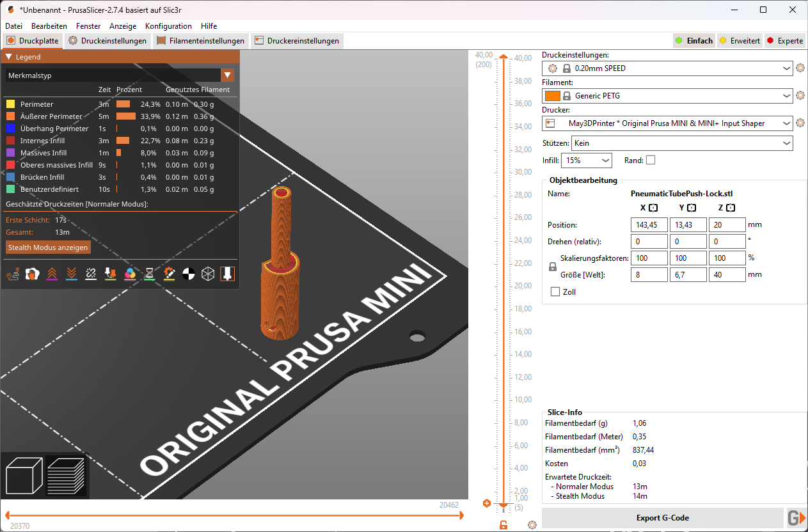The height and width of the screenshot is (532, 808).
Task: Toggle shells display cube icon
Action: (207, 274)
